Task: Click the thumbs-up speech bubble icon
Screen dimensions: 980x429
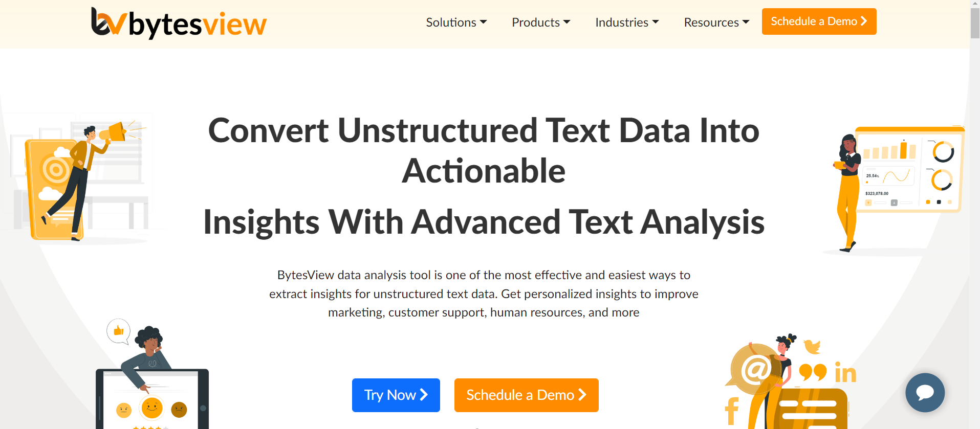Action: [x=119, y=331]
